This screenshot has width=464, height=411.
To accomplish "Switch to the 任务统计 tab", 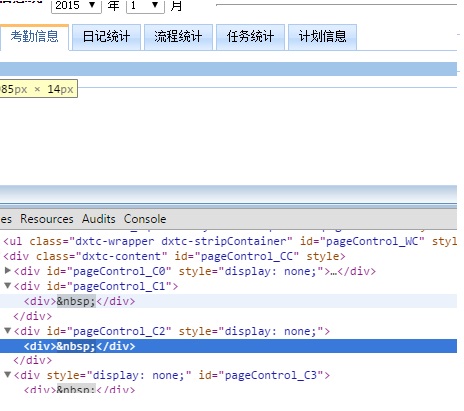I will [250, 37].
